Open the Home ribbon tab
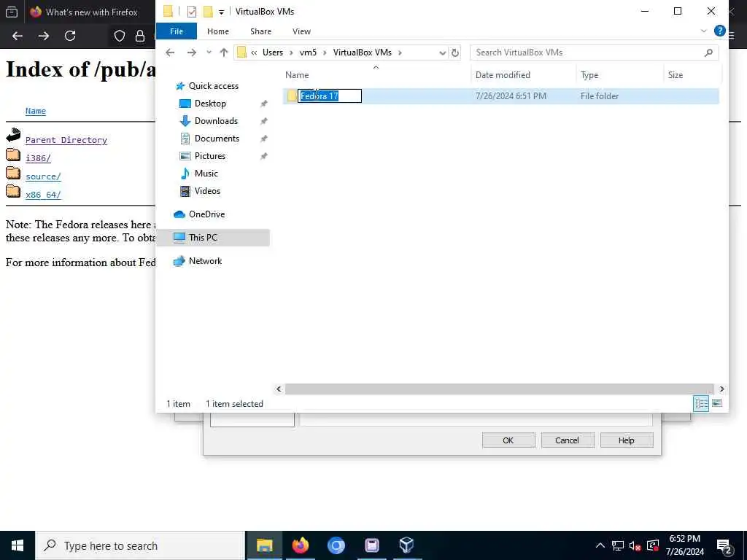747x560 pixels. pos(217,31)
